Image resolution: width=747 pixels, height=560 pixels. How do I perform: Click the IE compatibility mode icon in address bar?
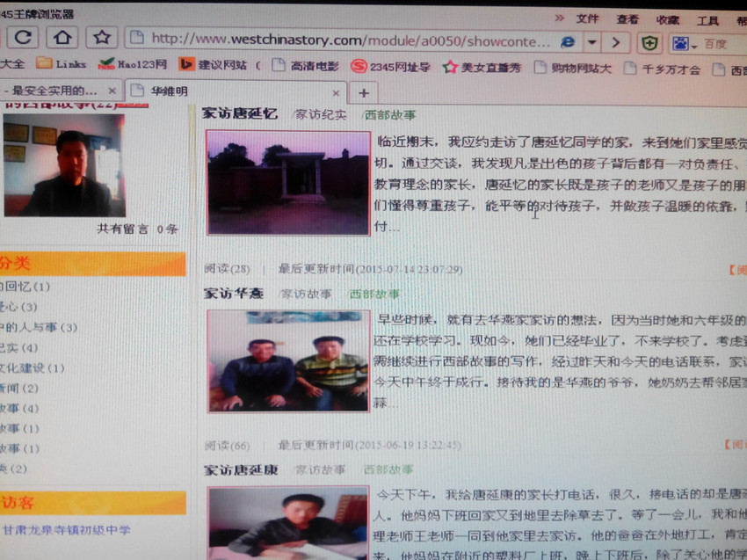[568, 42]
